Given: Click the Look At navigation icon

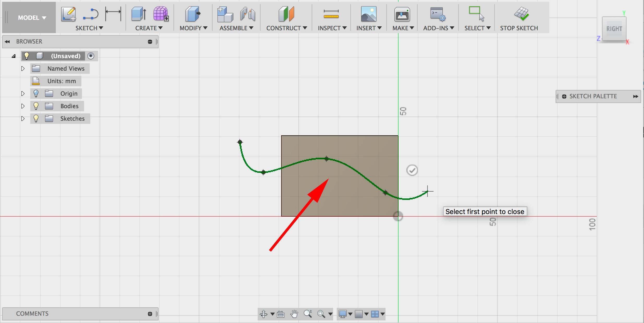Looking at the screenshot, I should 281,314.
